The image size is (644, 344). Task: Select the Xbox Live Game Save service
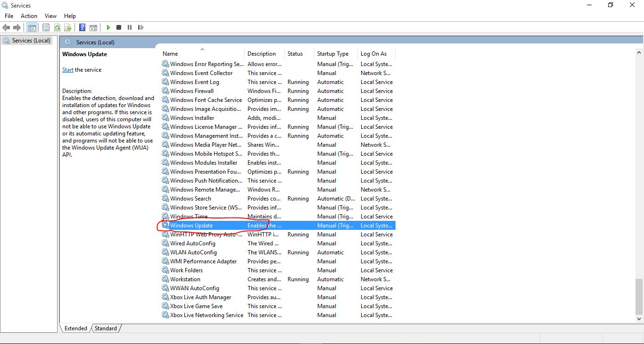278,306
